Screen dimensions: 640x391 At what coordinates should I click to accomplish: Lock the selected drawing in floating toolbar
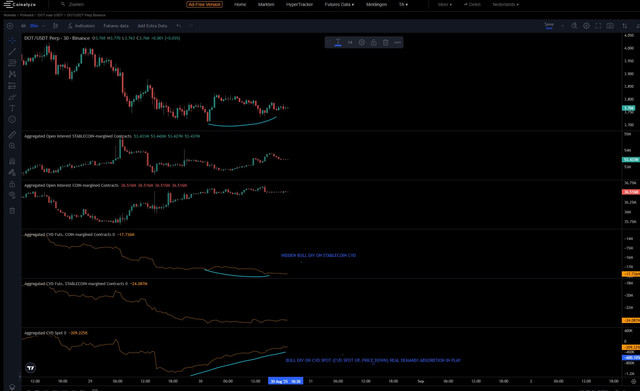pos(373,42)
